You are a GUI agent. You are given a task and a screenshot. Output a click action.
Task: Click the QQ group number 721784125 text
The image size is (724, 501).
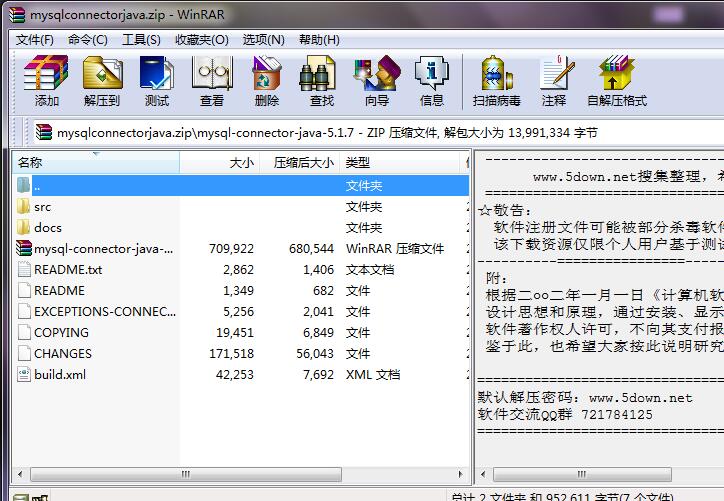coord(617,414)
